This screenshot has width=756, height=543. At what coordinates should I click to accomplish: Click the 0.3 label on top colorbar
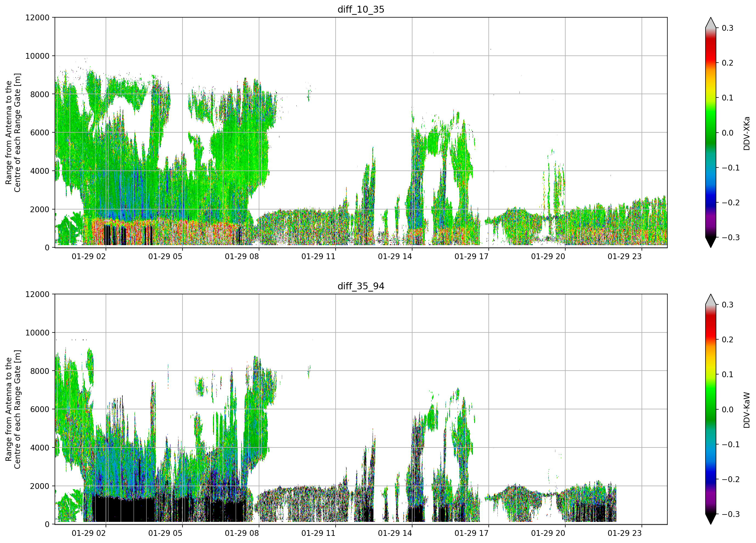tap(728, 28)
